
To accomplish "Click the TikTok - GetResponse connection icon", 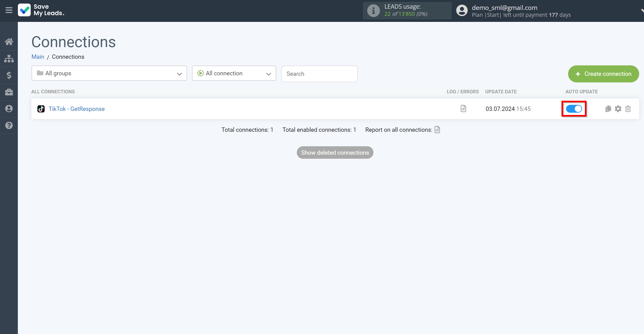I will pyautogui.click(x=41, y=109).
